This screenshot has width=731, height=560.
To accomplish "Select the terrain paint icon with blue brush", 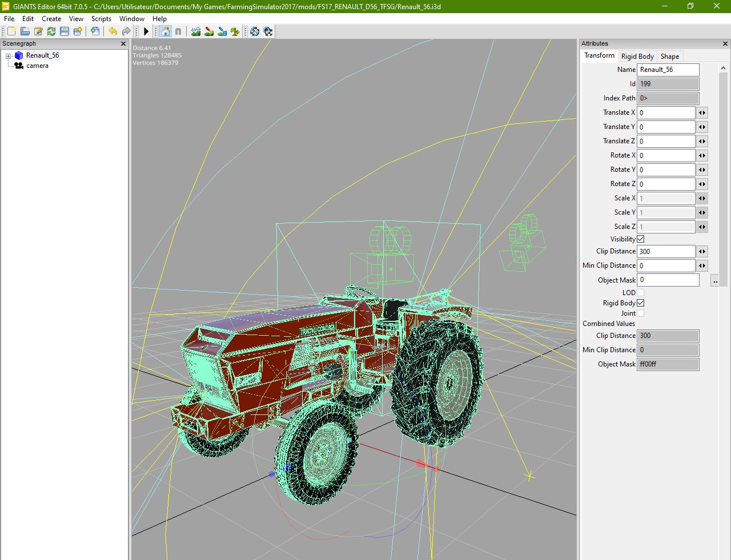I will (222, 31).
